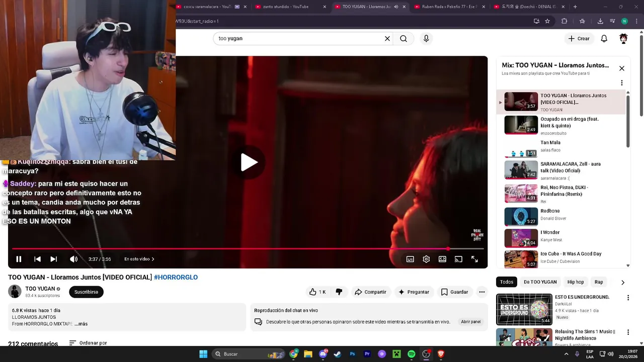The height and width of the screenshot is (362, 644).
Task: Dislike the video
Action: (339, 292)
